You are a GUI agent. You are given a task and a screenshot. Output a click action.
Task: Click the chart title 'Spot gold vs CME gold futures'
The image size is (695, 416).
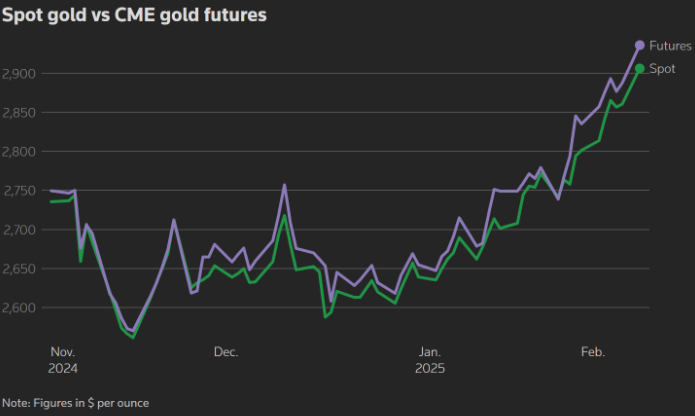coord(134,17)
